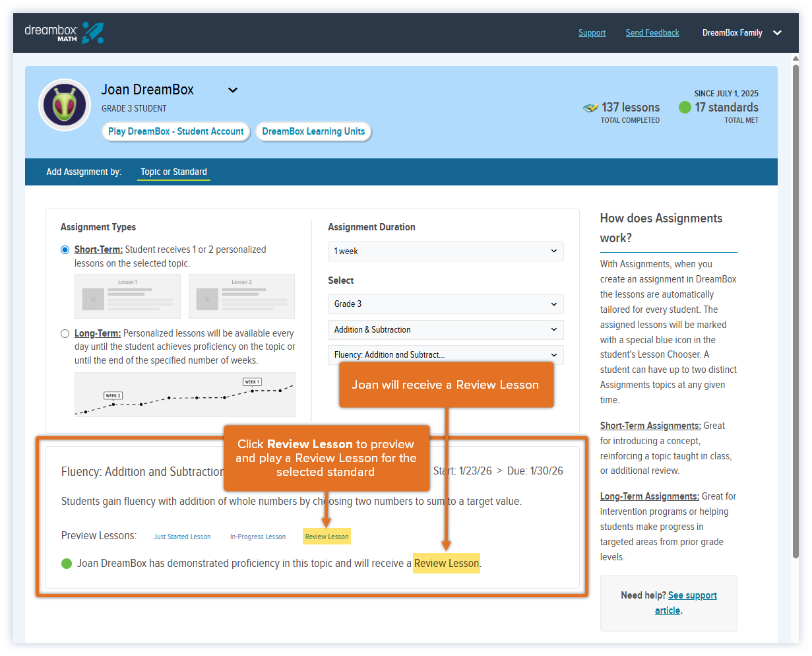Select the Short-Term assignment radio button

pyautogui.click(x=65, y=249)
